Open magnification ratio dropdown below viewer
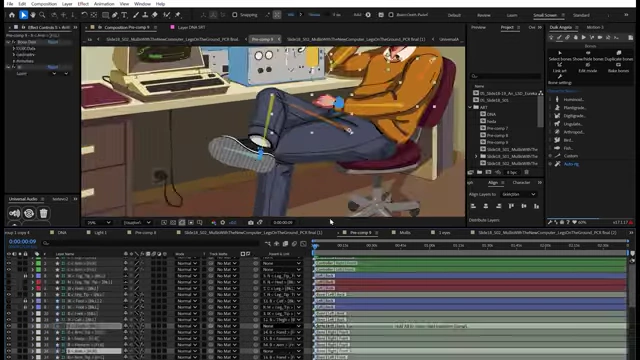Screen dimensions: 640x360 [98, 222]
